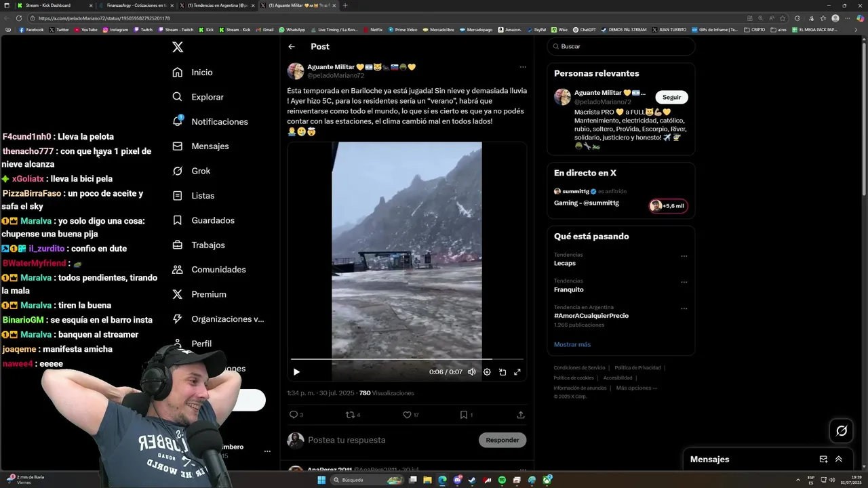Viewport: 868px width, 488px height.
Task: Switch to Tendencias en Argentina tab
Action: click(217, 5)
